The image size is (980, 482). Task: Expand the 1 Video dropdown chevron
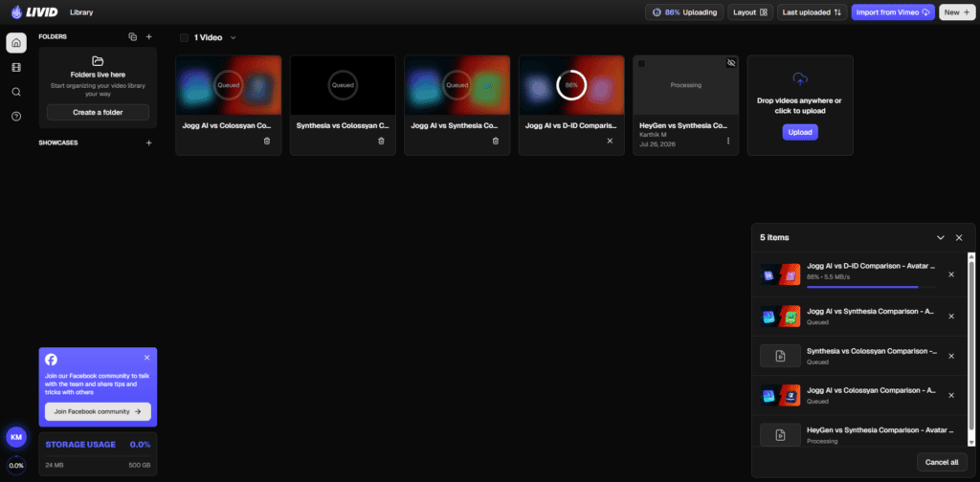[234, 38]
